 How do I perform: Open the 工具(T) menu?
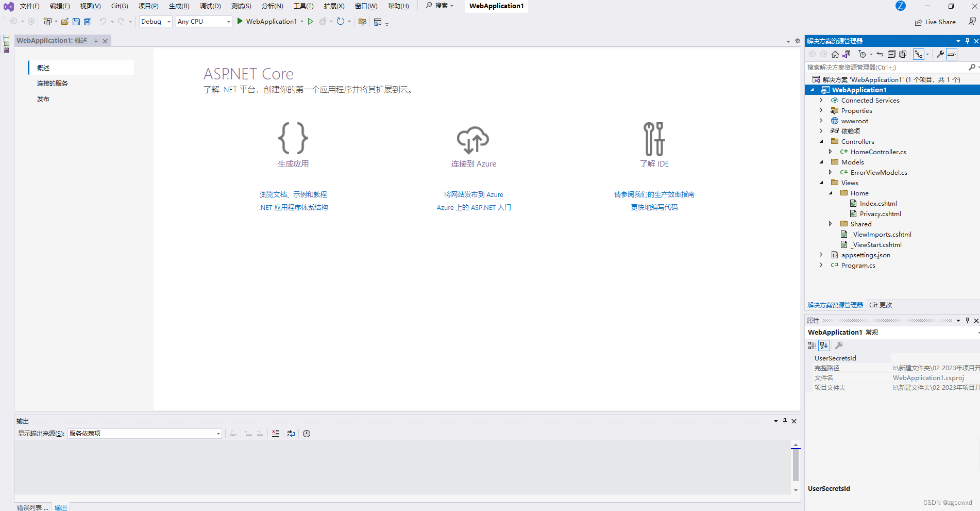click(303, 6)
